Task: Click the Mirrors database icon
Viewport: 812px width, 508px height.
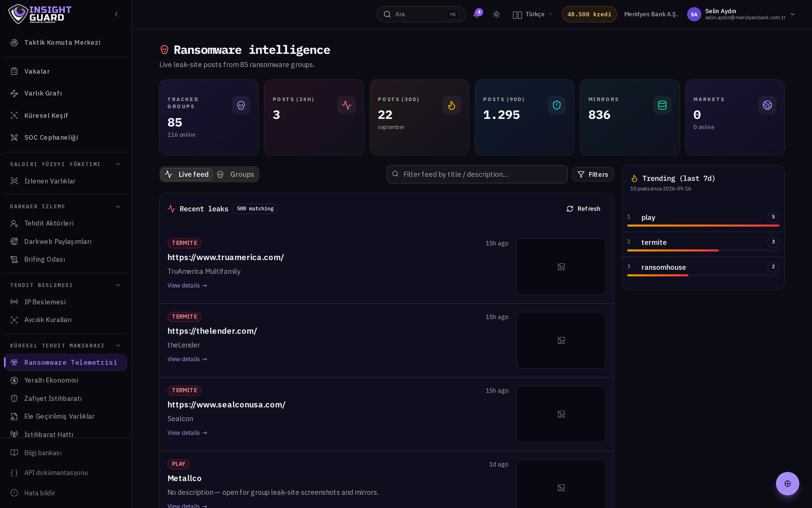Action: 662,105
